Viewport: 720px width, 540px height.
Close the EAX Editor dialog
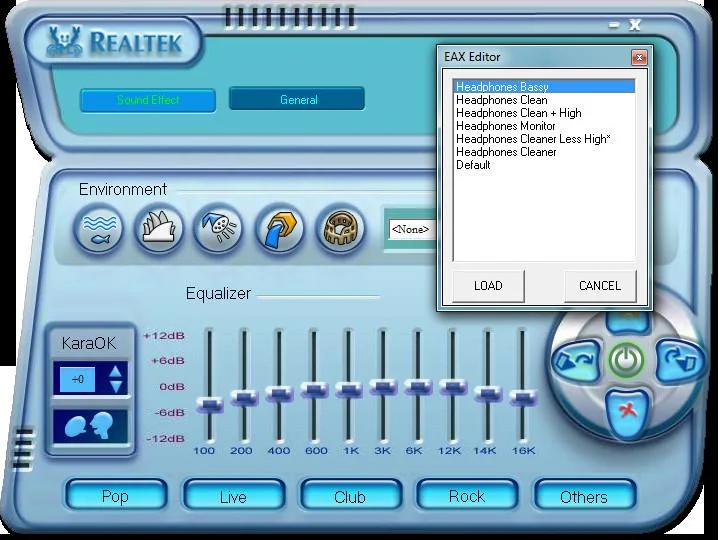[639, 57]
